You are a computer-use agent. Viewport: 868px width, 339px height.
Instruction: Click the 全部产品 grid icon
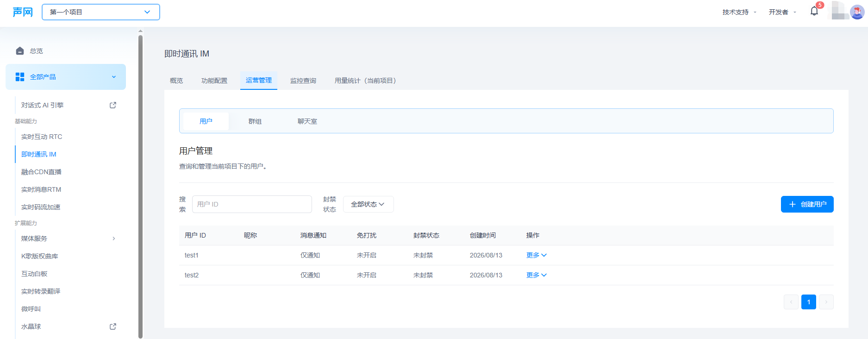click(20, 77)
